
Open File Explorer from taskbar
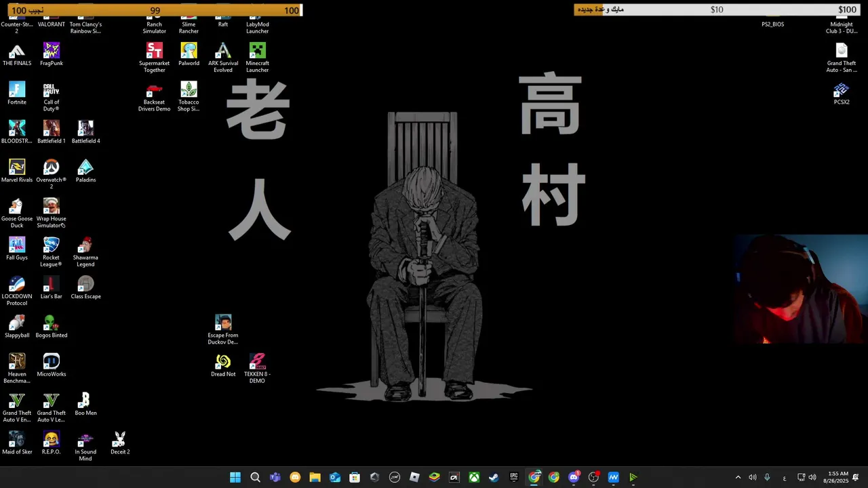(x=315, y=477)
